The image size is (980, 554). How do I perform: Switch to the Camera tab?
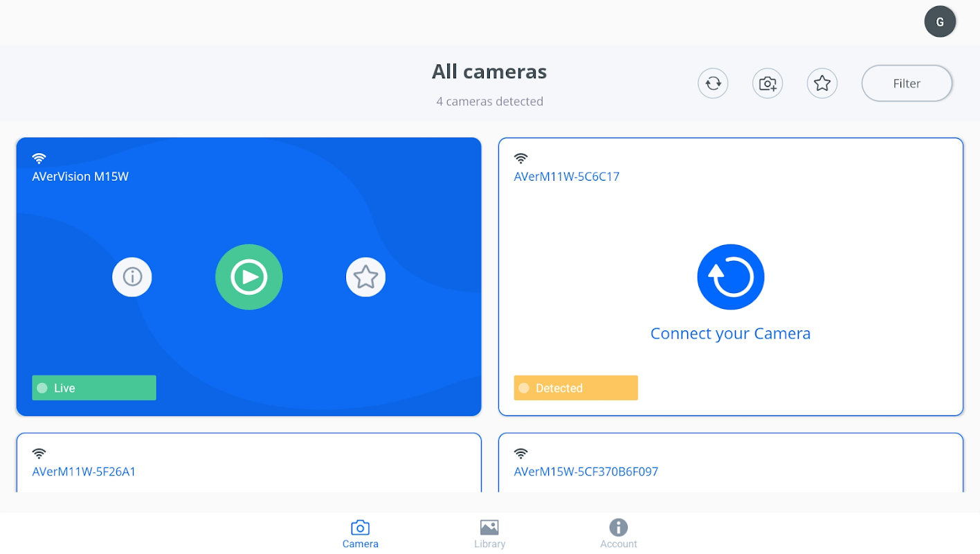pos(361,534)
